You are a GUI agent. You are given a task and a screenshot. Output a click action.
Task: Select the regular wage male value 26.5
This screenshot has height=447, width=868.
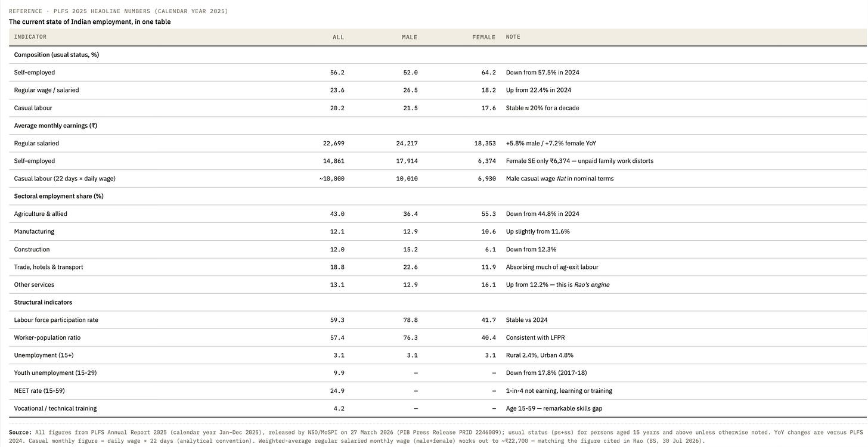pyautogui.click(x=411, y=91)
